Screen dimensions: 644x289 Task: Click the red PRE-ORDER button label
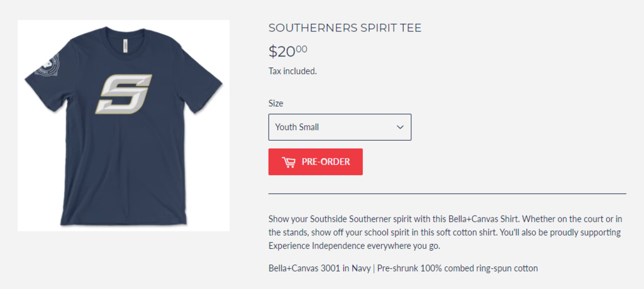(326, 161)
